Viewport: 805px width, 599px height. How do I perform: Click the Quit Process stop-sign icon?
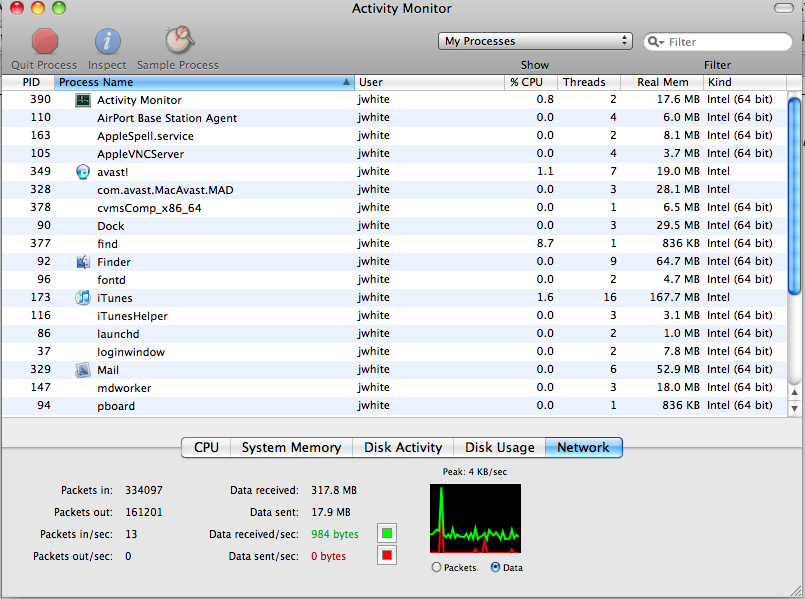click(x=45, y=41)
